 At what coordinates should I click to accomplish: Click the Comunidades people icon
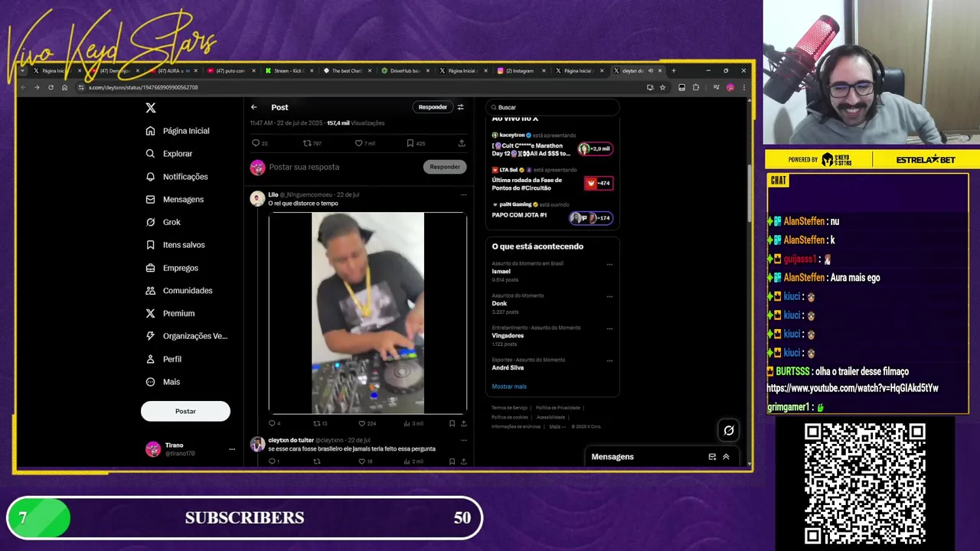(x=151, y=291)
